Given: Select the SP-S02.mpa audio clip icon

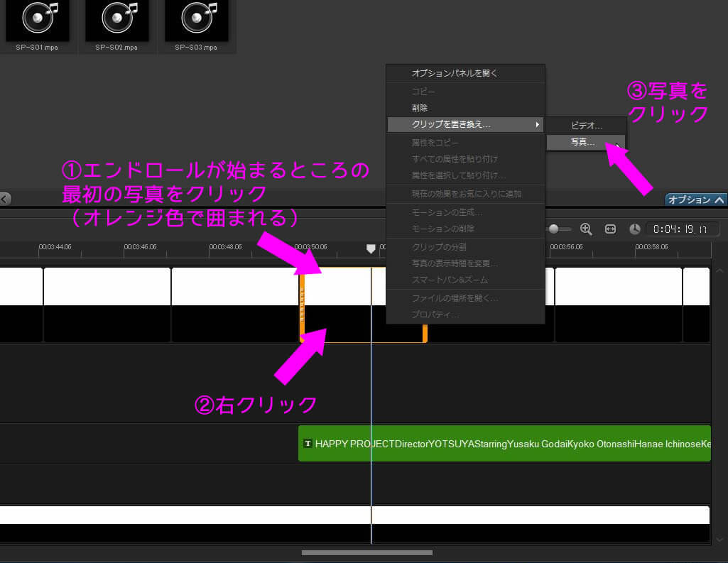Looking at the screenshot, I should (x=117, y=21).
